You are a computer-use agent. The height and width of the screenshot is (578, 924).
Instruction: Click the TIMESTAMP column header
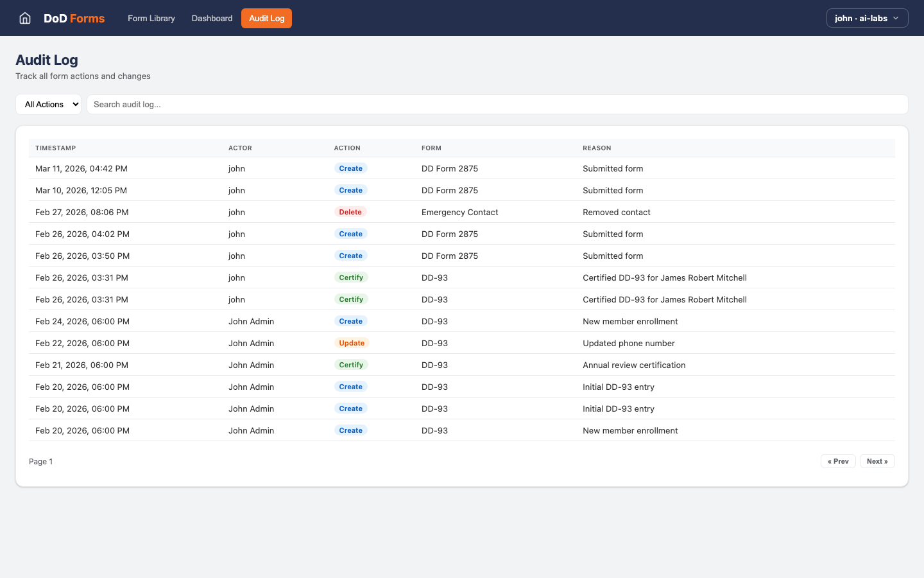click(55, 148)
